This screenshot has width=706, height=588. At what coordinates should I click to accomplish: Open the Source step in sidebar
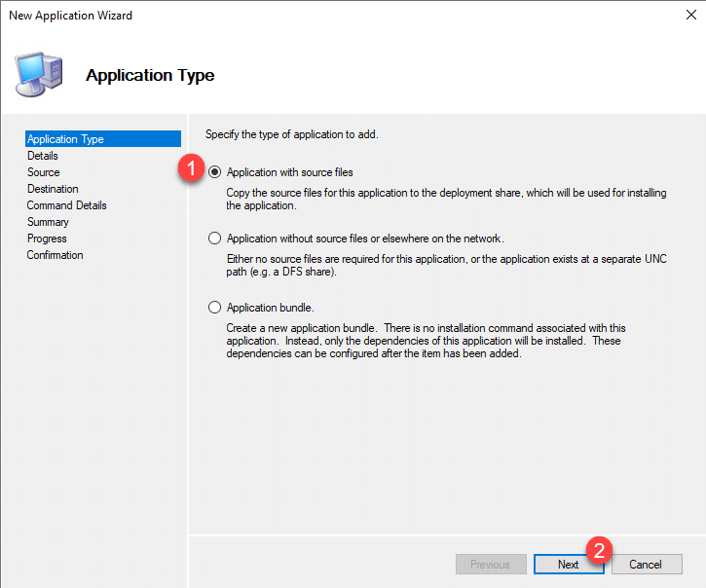click(x=44, y=172)
